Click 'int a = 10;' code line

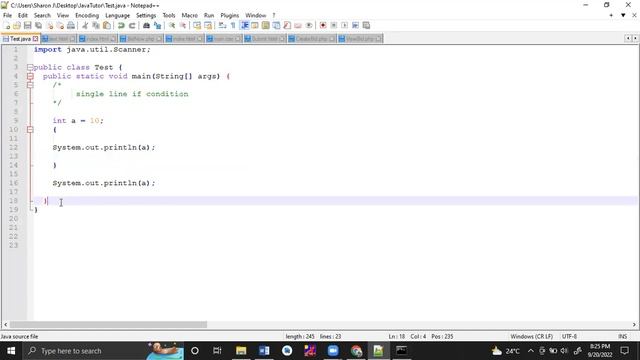[x=78, y=121]
